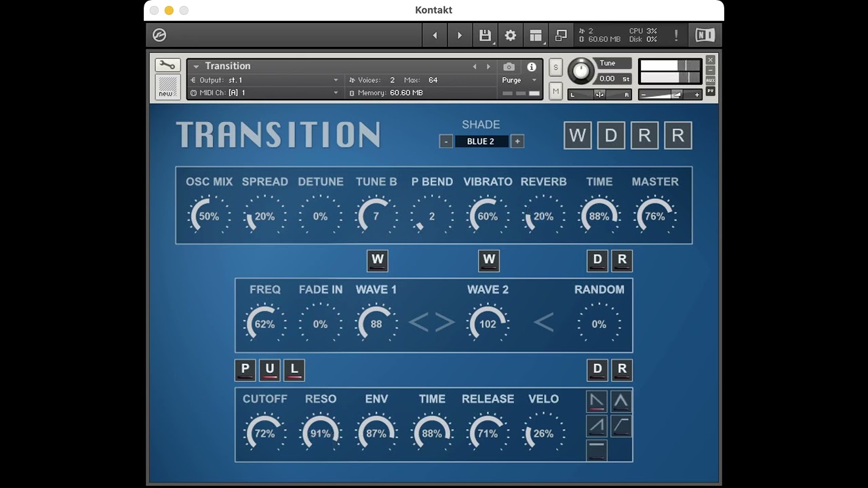Click the Kontakt logo icon
Image resolution: width=868 pixels, height=488 pixels.
(x=159, y=35)
